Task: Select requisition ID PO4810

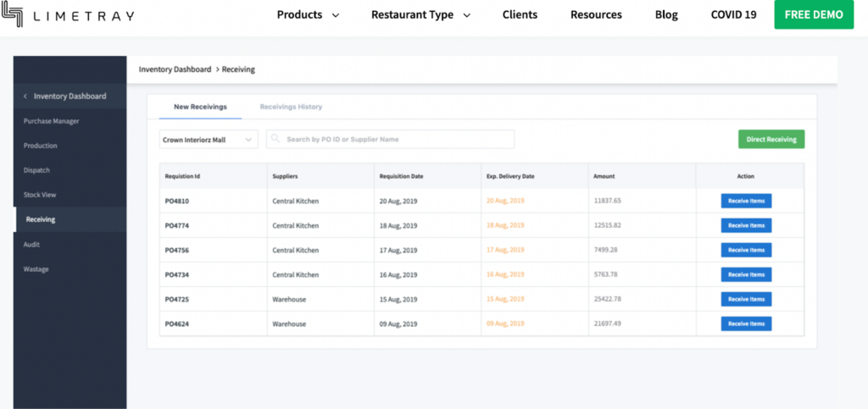Action: click(176, 202)
